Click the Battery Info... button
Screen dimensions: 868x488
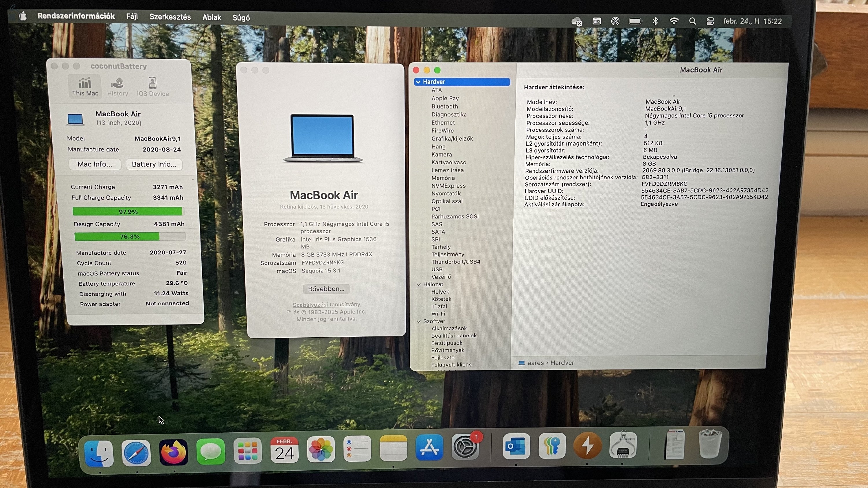154,164
